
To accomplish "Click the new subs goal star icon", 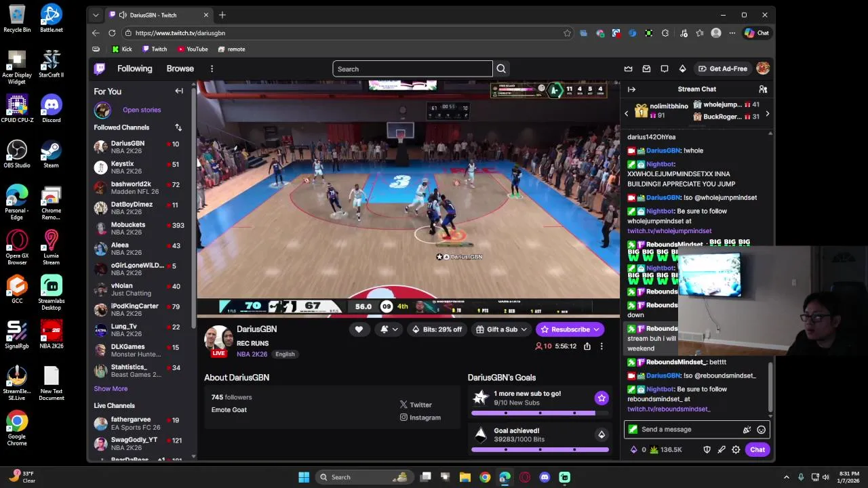I will click(601, 398).
